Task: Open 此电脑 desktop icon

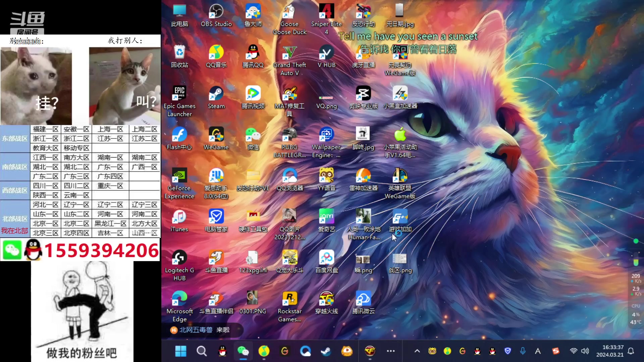Action: pos(179,15)
